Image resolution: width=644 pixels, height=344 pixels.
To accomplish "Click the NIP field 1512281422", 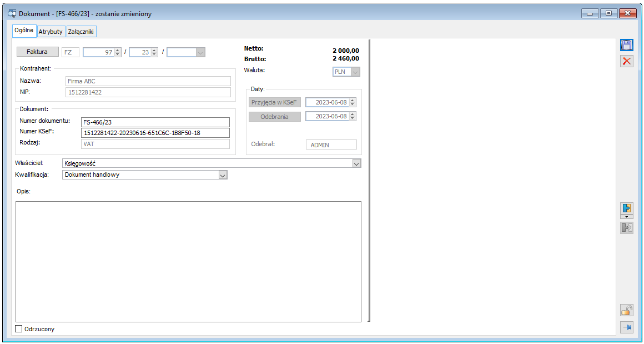I will 148,92.
